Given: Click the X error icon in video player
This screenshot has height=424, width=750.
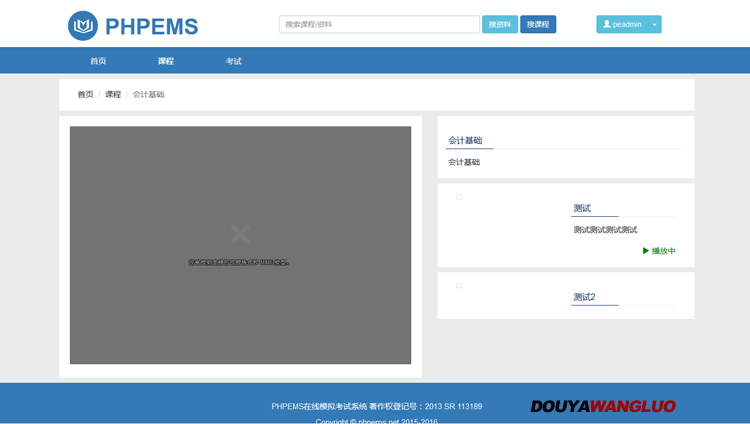Looking at the screenshot, I should (240, 234).
